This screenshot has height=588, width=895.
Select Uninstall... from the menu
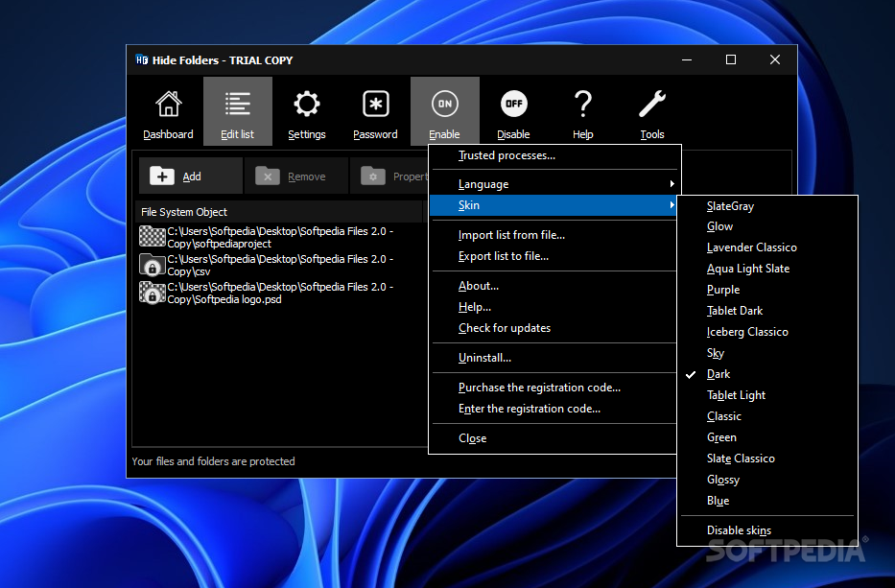[x=553, y=358]
